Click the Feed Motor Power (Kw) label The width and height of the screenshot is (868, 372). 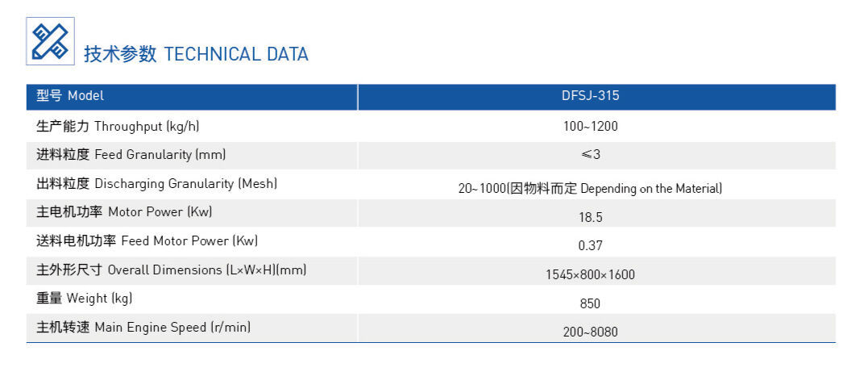(x=147, y=241)
